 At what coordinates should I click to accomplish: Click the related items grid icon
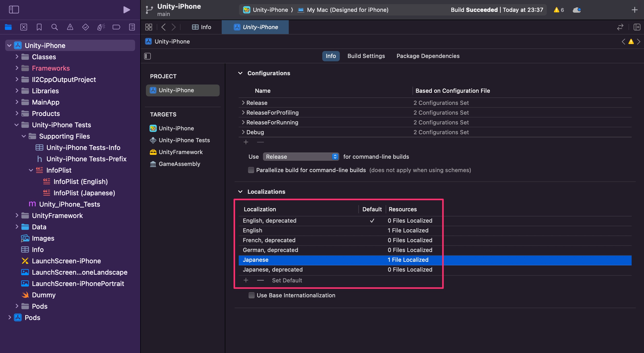149,27
